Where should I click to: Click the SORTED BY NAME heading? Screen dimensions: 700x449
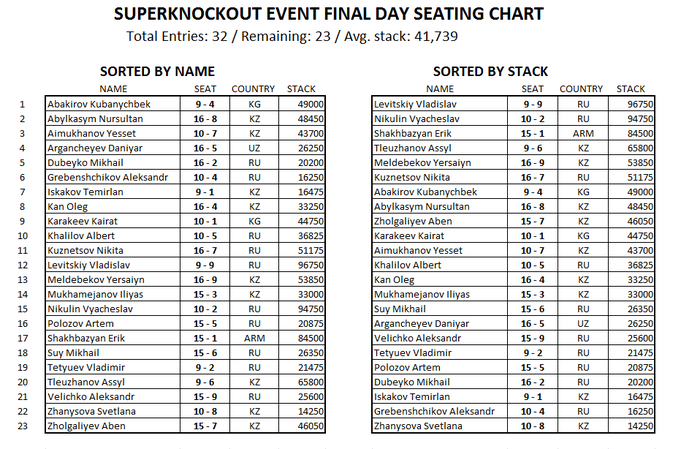point(157,71)
